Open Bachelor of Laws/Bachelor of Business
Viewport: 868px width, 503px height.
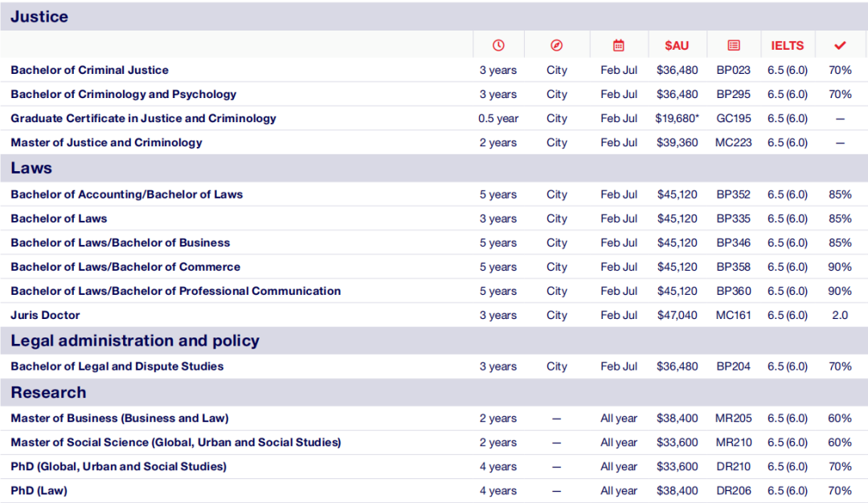[x=120, y=243]
